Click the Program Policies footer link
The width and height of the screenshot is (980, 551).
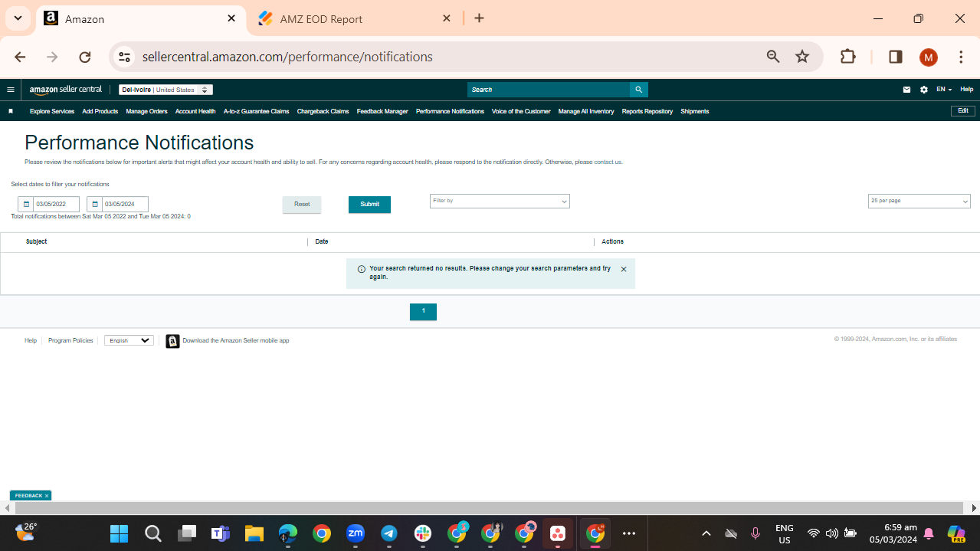pyautogui.click(x=70, y=340)
